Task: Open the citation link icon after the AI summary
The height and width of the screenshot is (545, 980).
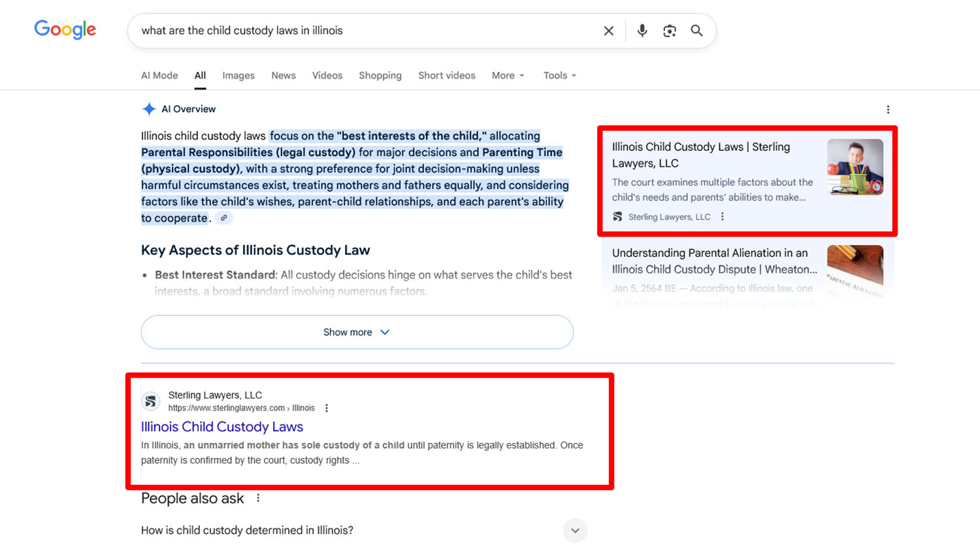Action: pos(224,217)
